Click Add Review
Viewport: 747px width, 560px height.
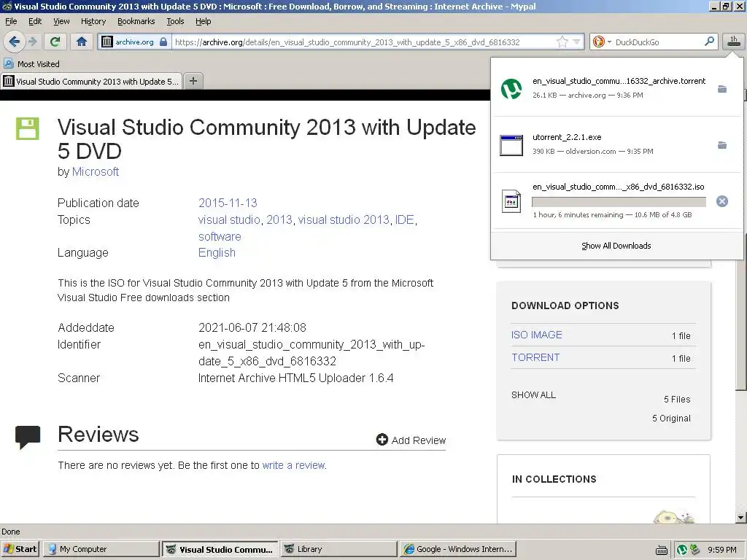(x=411, y=440)
